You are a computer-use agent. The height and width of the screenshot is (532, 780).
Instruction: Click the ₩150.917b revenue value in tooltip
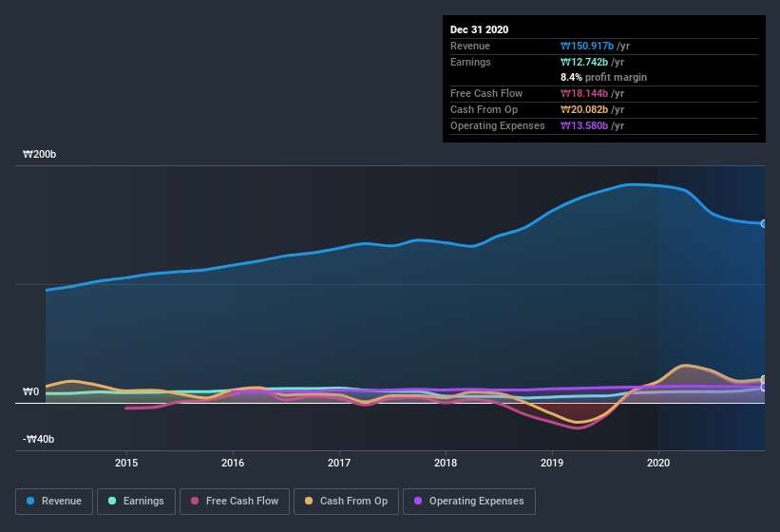[587, 46]
